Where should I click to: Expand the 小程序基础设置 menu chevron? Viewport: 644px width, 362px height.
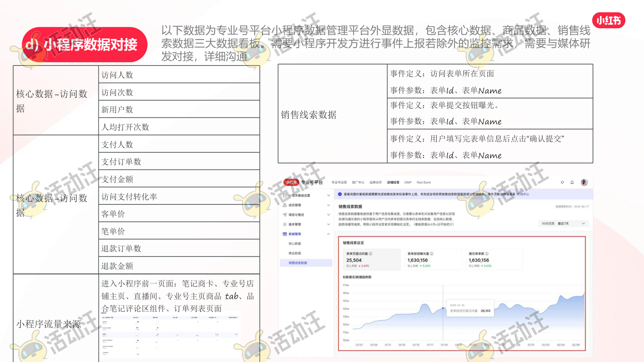[x=328, y=196]
